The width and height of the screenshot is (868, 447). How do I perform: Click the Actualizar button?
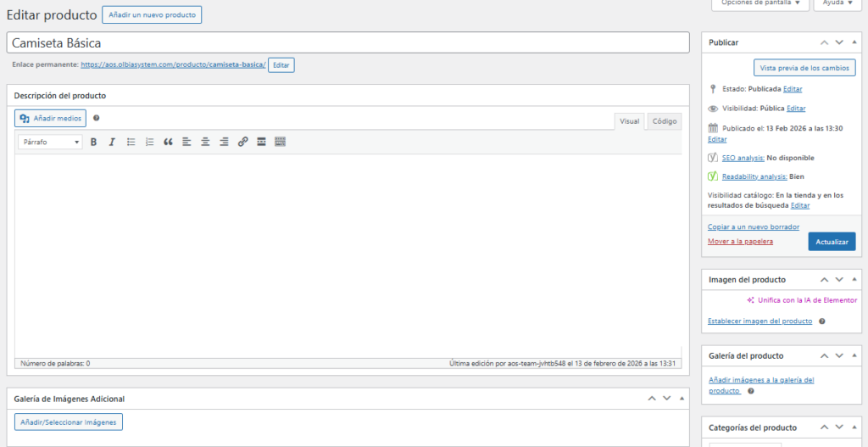831,242
